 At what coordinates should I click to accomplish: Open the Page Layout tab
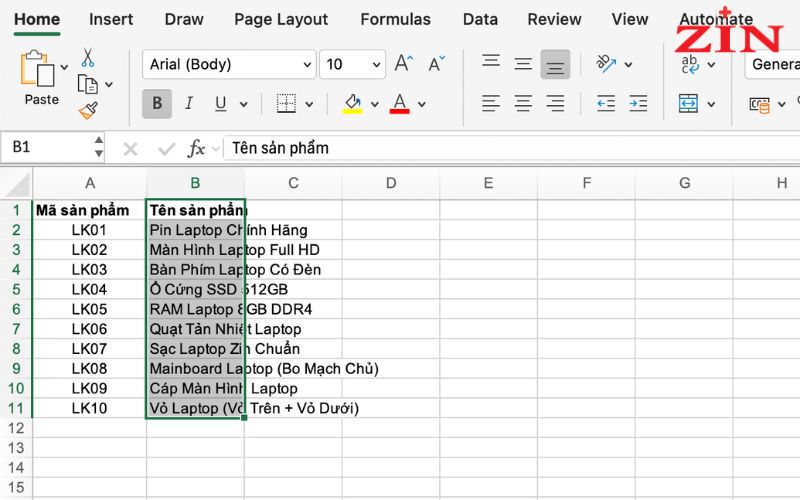click(281, 19)
